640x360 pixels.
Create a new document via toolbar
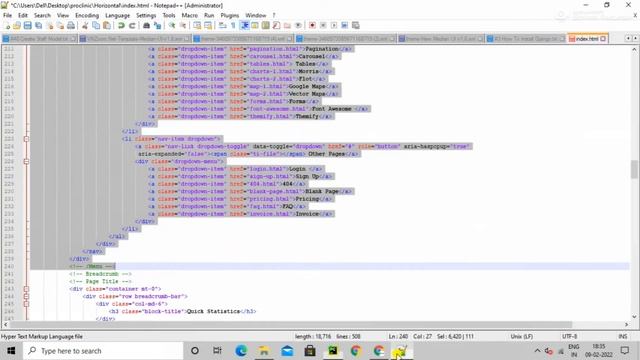(7, 26)
